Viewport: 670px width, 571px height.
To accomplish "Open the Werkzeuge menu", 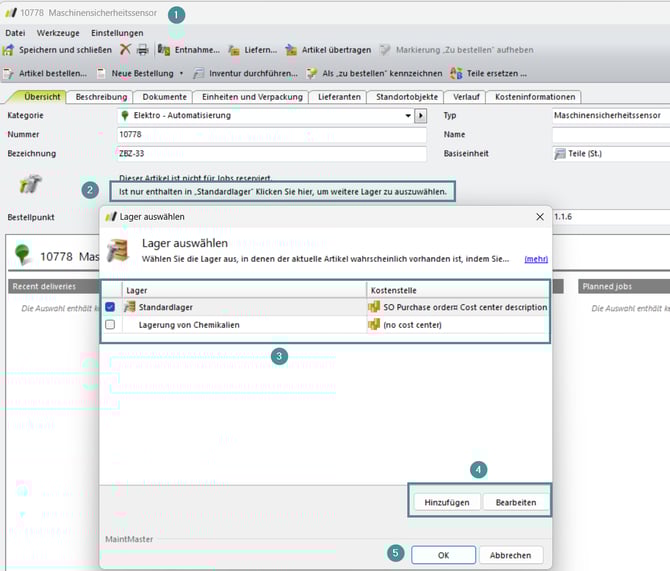I will click(58, 33).
